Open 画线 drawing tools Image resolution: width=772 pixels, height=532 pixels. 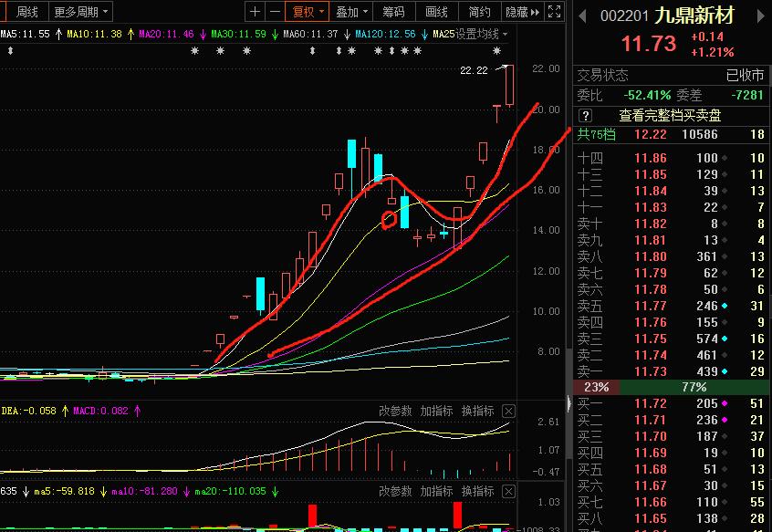[437, 12]
